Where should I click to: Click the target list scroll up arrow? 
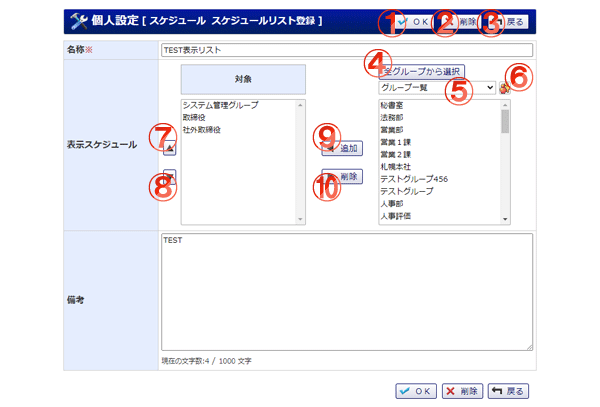click(x=300, y=105)
